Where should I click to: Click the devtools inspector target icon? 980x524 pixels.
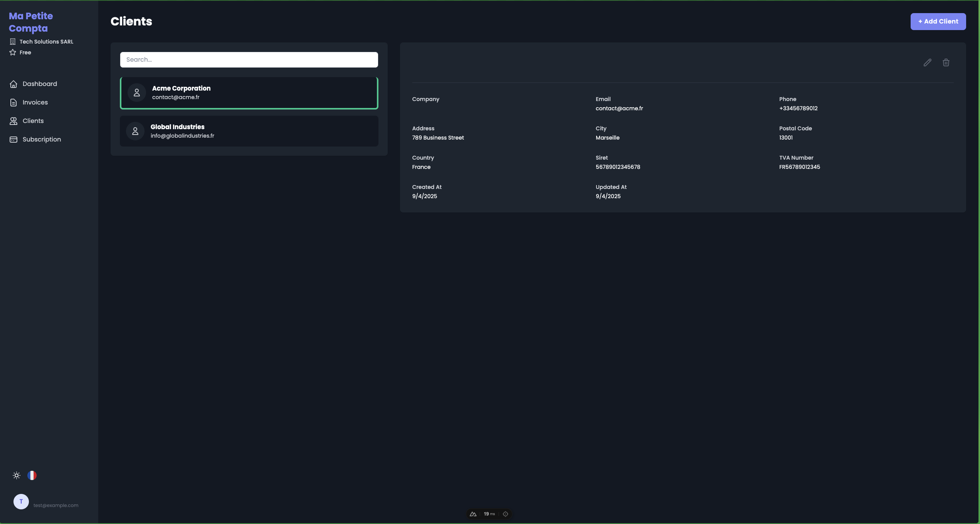coord(505,514)
